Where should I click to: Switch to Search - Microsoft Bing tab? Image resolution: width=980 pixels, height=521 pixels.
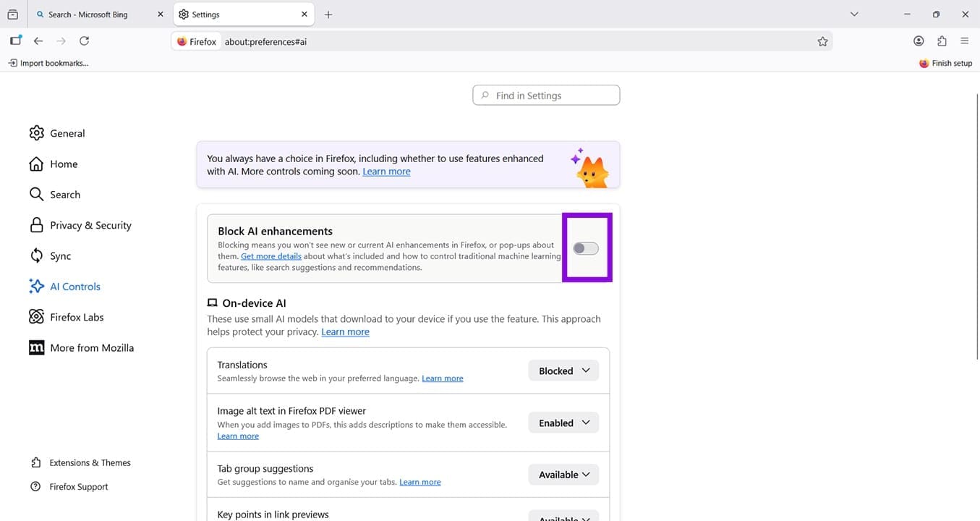(98, 14)
